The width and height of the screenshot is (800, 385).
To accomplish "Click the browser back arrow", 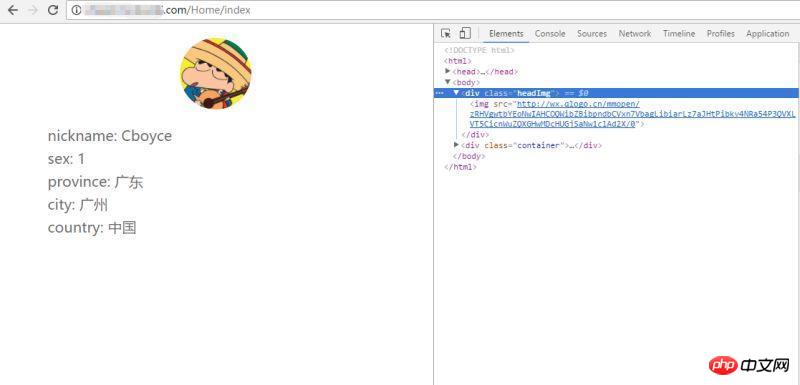I will pyautogui.click(x=13, y=10).
